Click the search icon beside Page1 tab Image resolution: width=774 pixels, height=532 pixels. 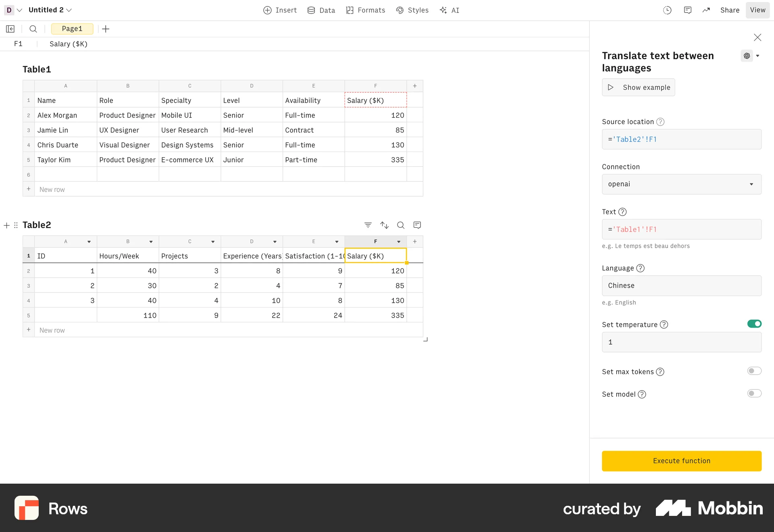click(x=33, y=29)
